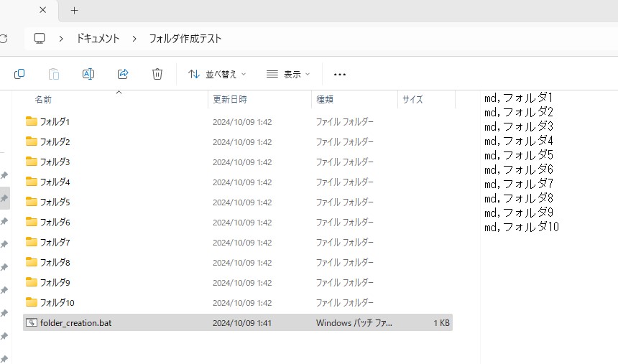
Task: Click the PC monitor icon in address bar
Action: coord(40,38)
